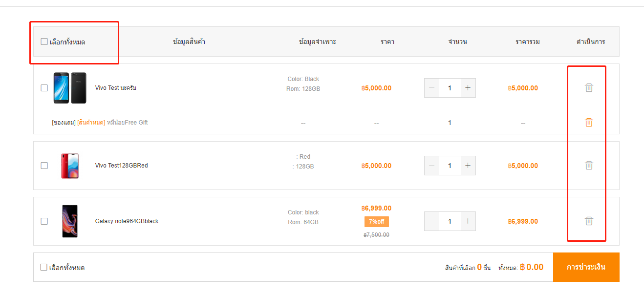Decrease quantity of Vivo Test นะครับ
This screenshot has height=294, width=644.
click(x=432, y=88)
